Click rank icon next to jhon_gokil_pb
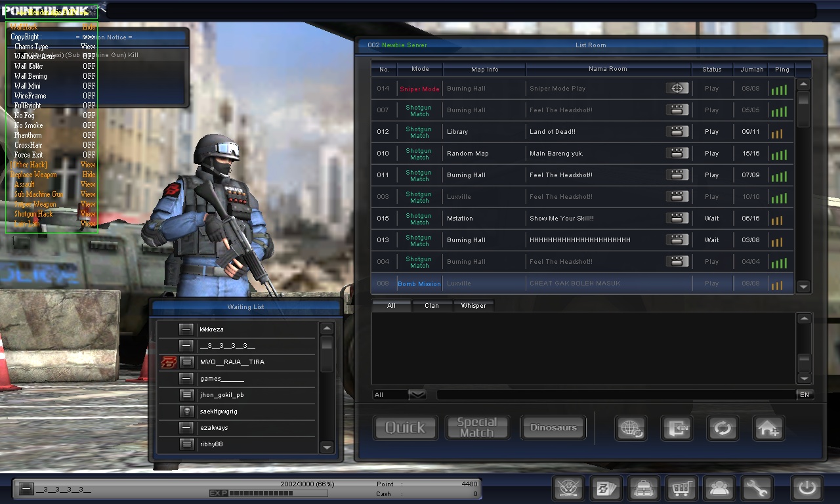 [186, 394]
